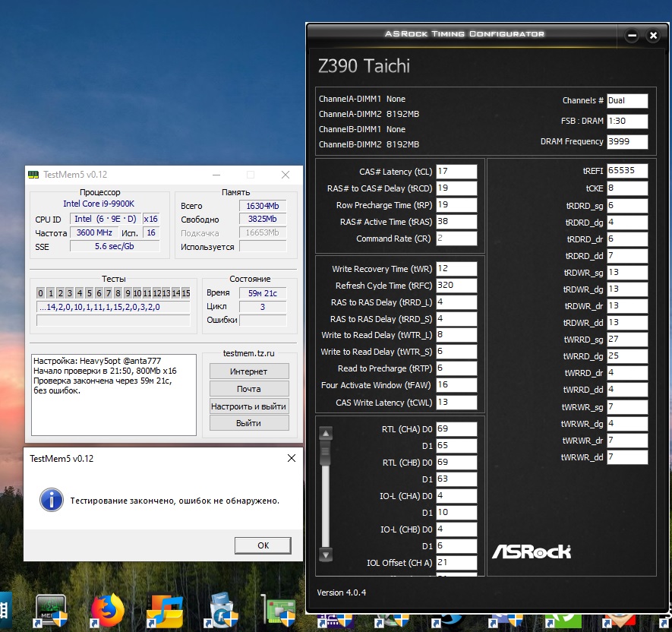Select test number 7 box
Image resolution: width=672 pixels, height=632 pixels.
[109, 293]
